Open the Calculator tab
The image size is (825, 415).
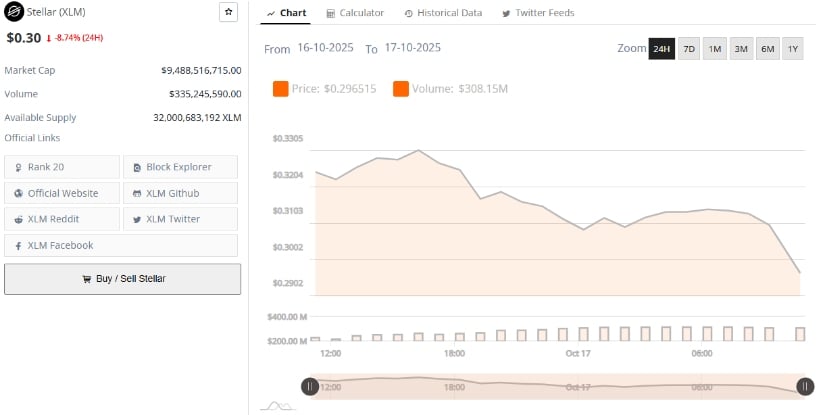pyautogui.click(x=355, y=13)
